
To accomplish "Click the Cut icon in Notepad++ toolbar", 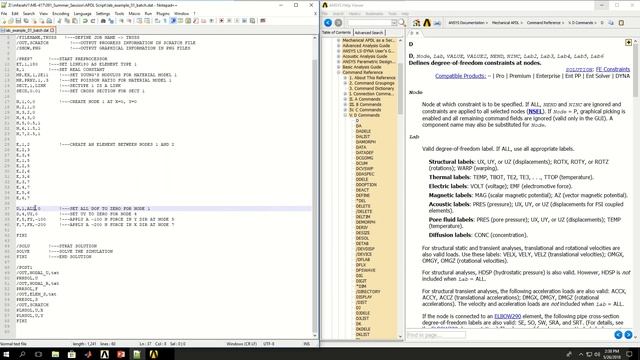I will pyautogui.click(x=60, y=21).
